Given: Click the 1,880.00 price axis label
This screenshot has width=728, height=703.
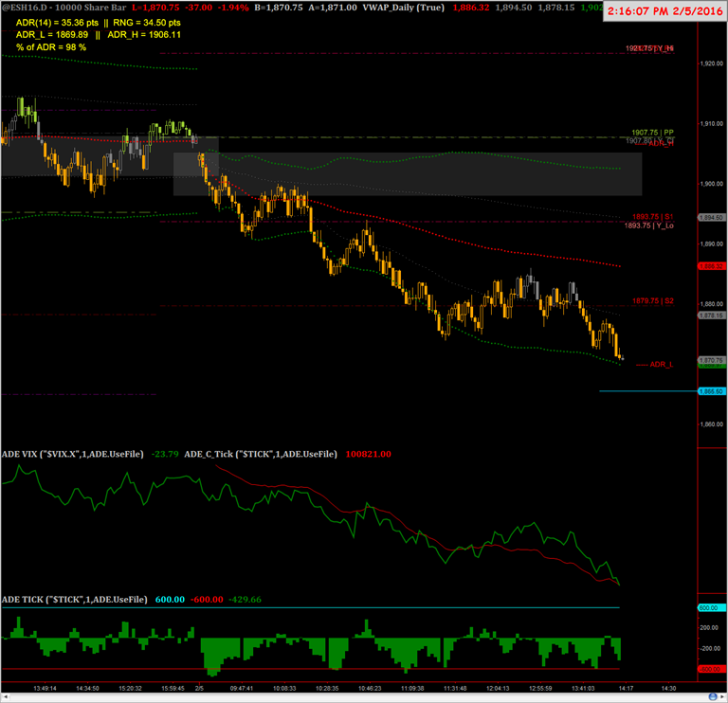Looking at the screenshot, I should pyautogui.click(x=712, y=304).
